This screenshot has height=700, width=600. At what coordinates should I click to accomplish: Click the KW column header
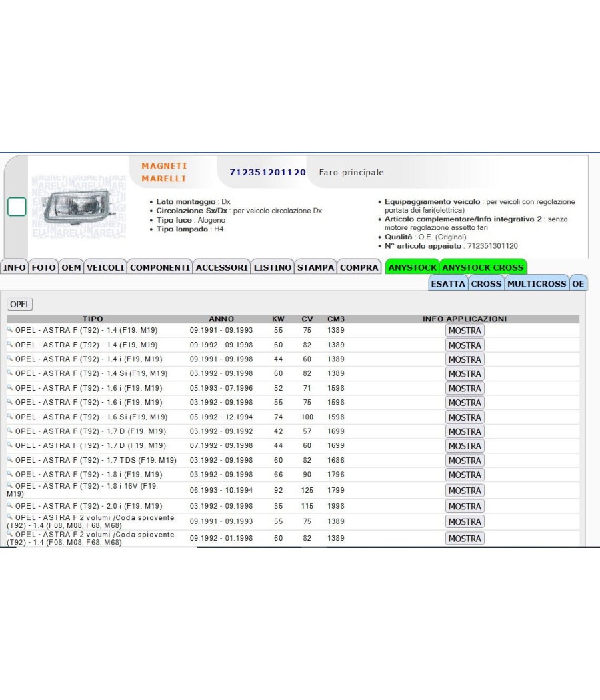(x=278, y=319)
